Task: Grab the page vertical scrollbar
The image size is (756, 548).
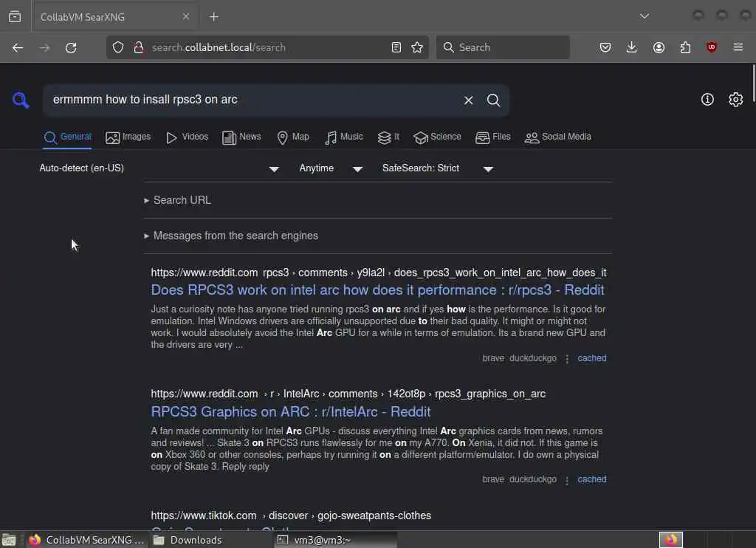Action: (x=752, y=83)
